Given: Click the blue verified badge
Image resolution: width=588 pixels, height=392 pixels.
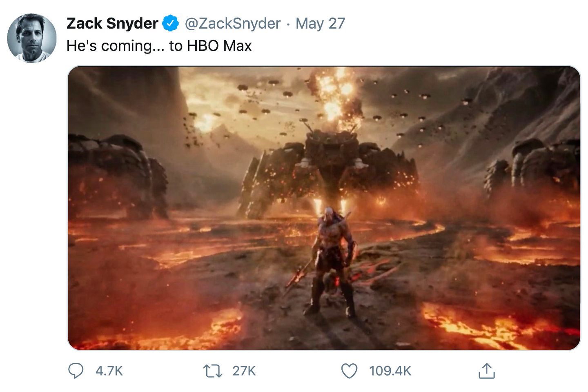Looking at the screenshot, I should pos(171,23).
